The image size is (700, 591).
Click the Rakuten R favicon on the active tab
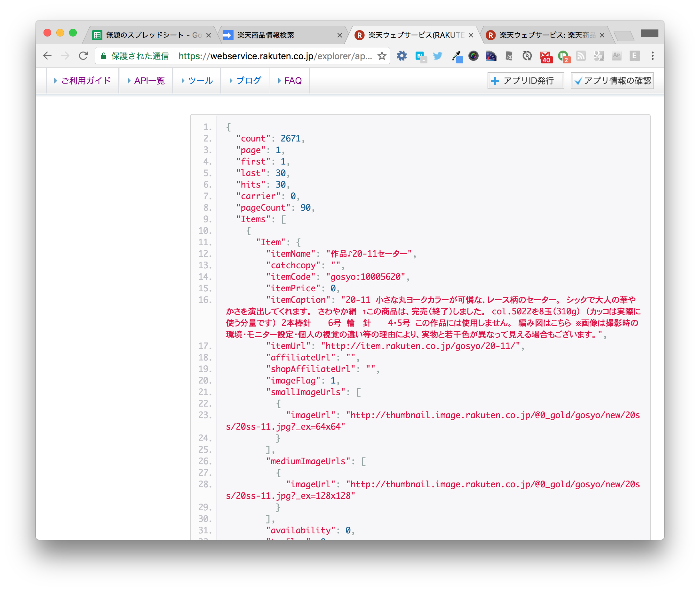click(360, 35)
